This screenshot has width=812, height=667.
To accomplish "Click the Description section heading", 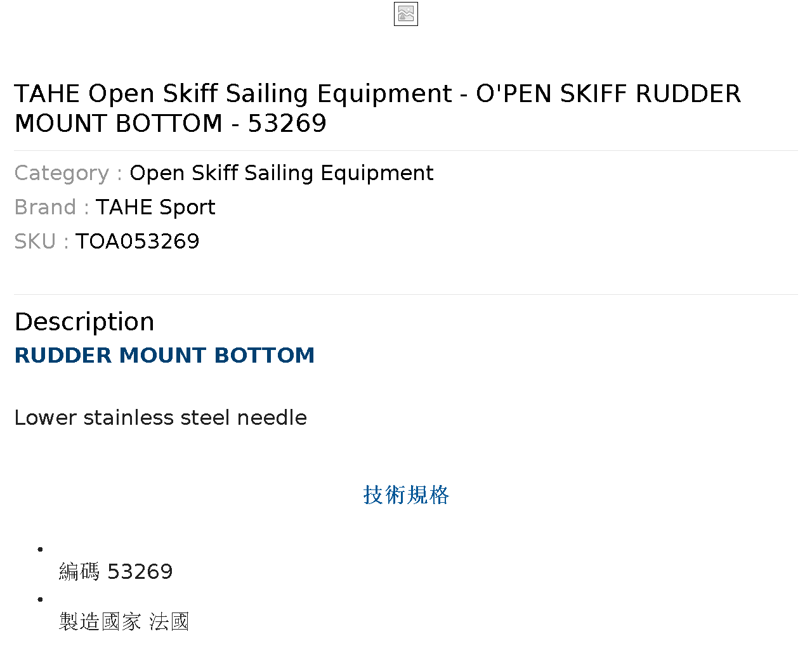I will point(84,322).
